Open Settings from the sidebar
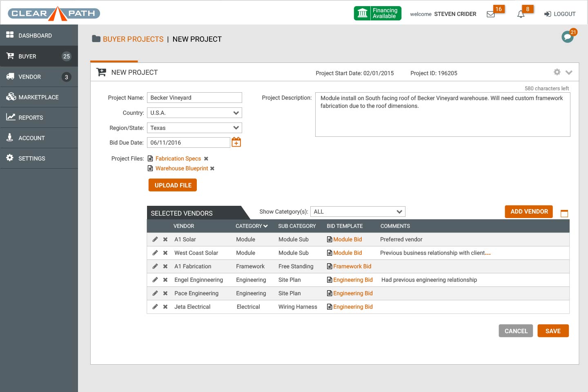Image resolution: width=588 pixels, height=392 pixels. (39, 158)
